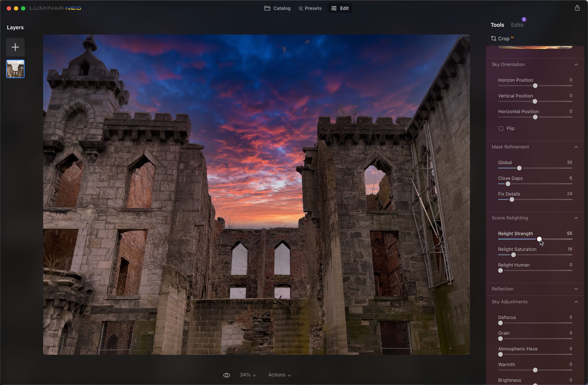This screenshot has width=588, height=385.
Task: Click the Tools tab in right panel
Action: click(x=497, y=25)
